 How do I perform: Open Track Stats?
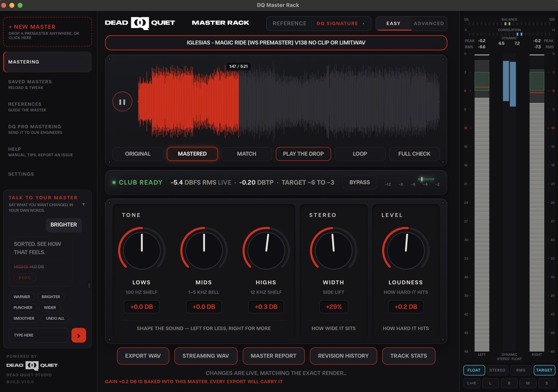click(409, 356)
